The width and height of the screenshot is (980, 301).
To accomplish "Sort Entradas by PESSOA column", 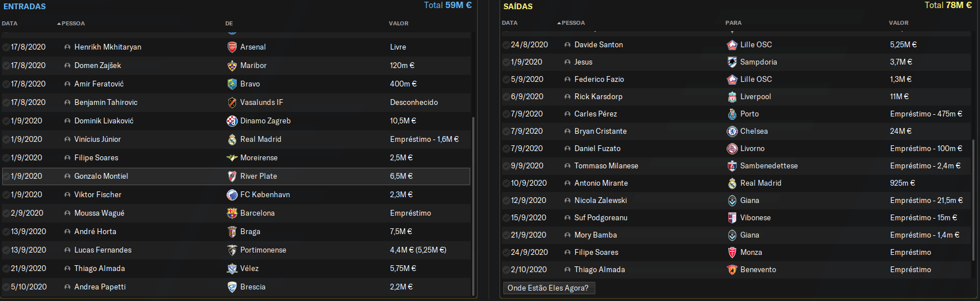I will (x=73, y=24).
